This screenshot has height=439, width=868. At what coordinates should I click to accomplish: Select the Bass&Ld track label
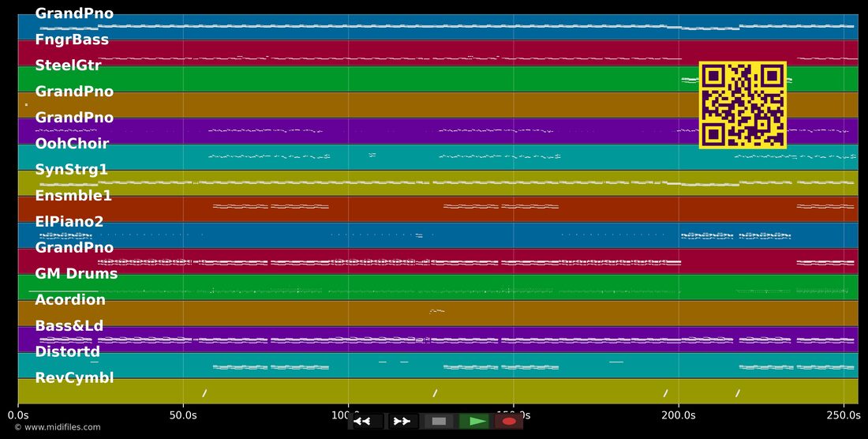(69, 325)
